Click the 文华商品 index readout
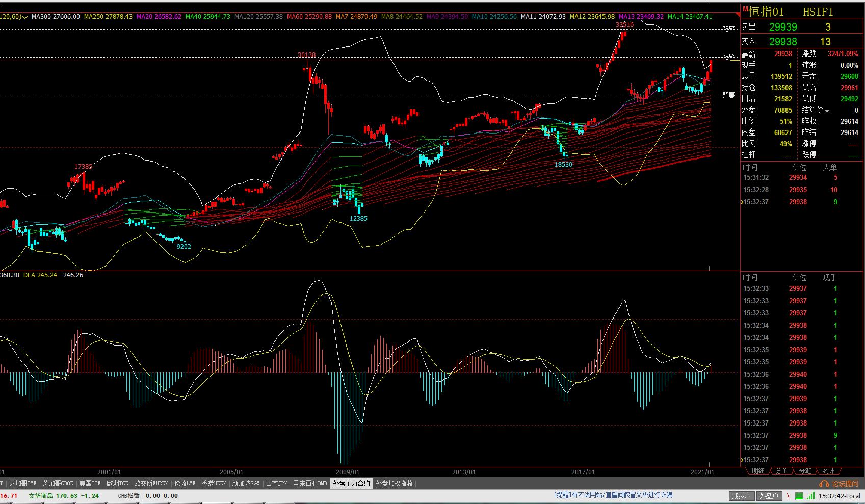This screenshot has height=504, width=865. [x=63, y=496]
